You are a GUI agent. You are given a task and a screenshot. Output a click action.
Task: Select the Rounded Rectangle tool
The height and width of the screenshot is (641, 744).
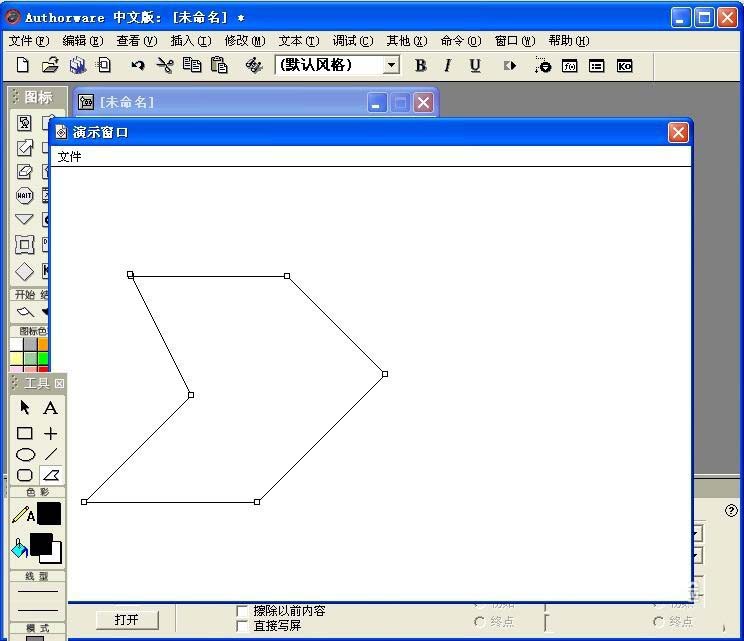(25, 475)
